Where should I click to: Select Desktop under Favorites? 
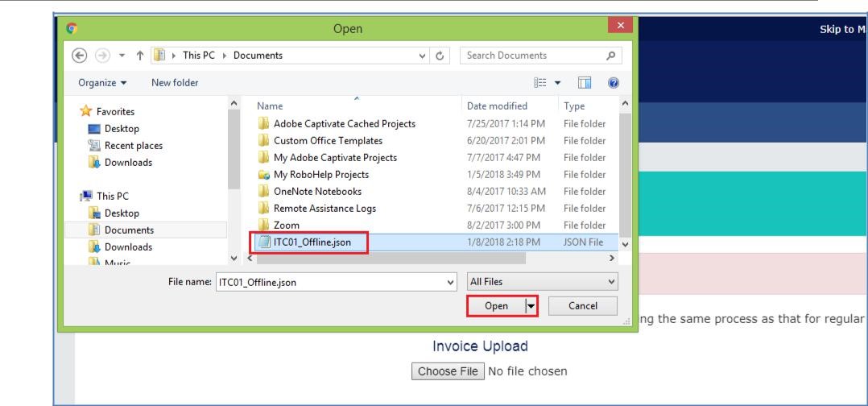[x=122, y=129]
